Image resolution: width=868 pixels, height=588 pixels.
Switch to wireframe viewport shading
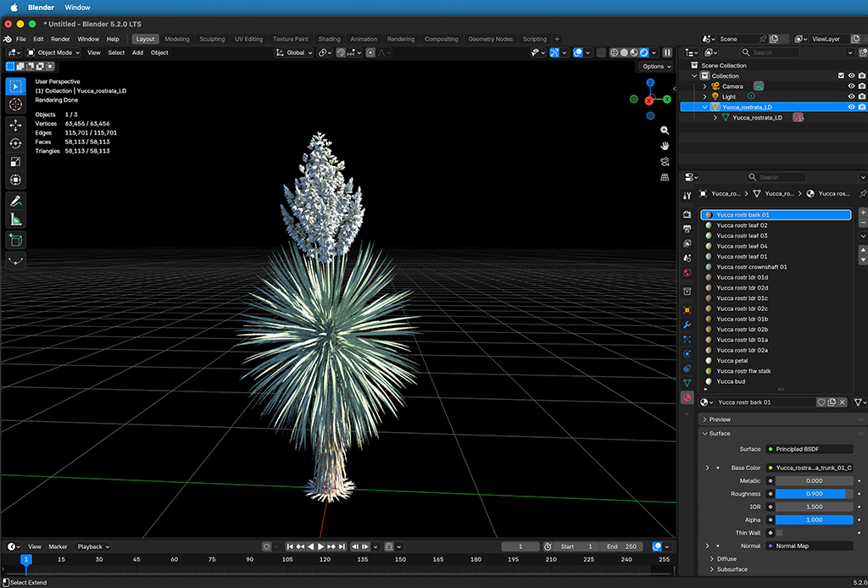tap(614, 53)
